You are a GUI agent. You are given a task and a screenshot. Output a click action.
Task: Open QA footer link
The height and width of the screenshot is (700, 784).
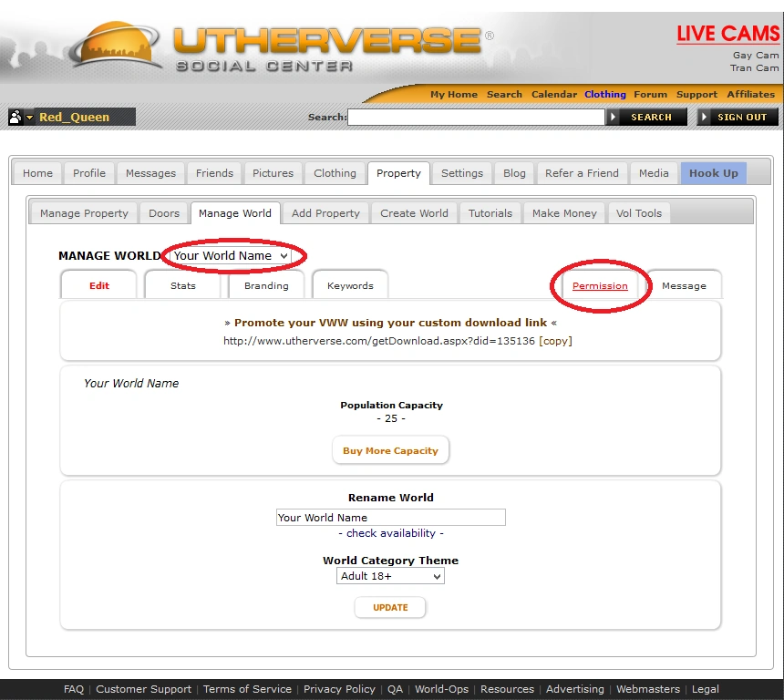(395, 689)
